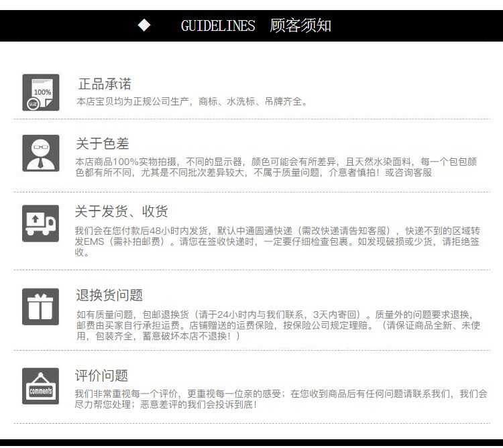Click the 100% authenticity certificate icon
503x448 pixels.
tap(41, 93)
